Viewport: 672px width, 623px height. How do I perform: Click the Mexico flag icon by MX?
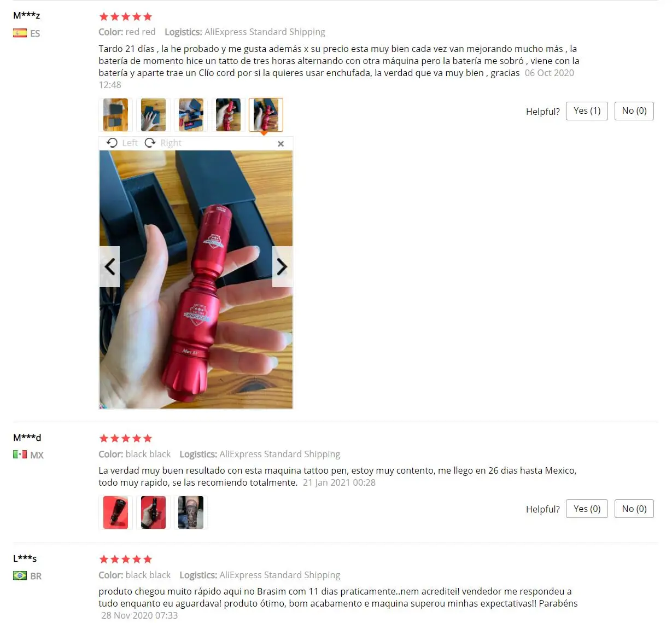point(20,455)
